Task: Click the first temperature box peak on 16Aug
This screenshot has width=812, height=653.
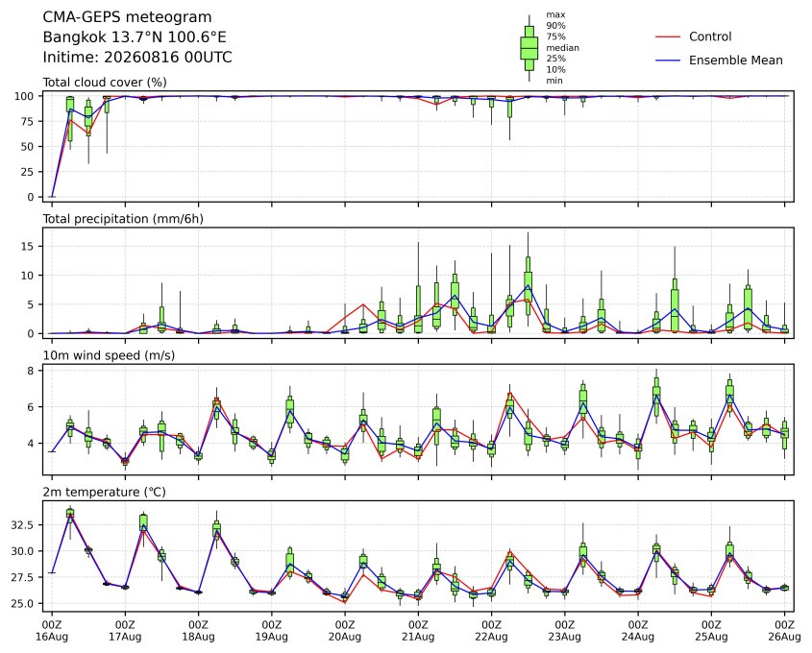Action: 70,514
